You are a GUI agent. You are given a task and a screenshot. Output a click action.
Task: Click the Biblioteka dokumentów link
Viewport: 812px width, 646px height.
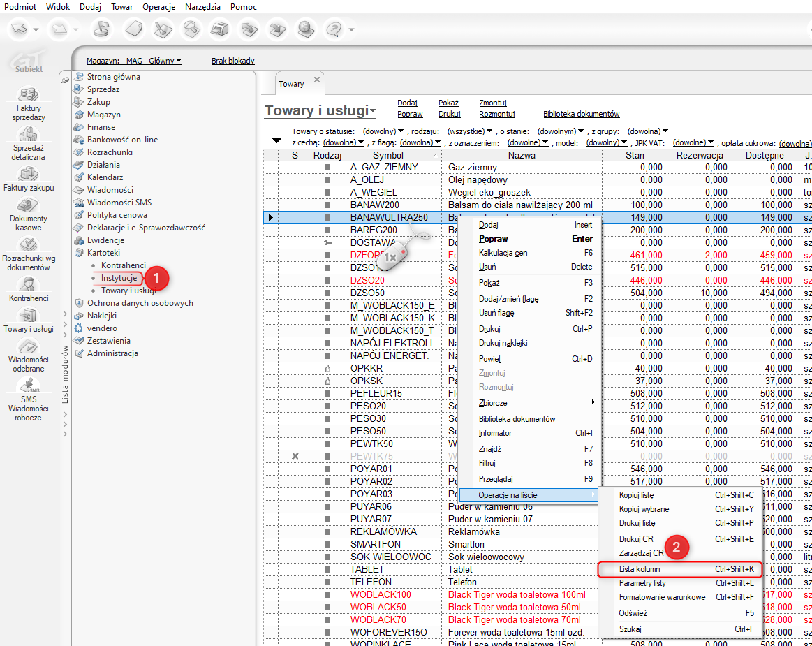coord(581,114)
